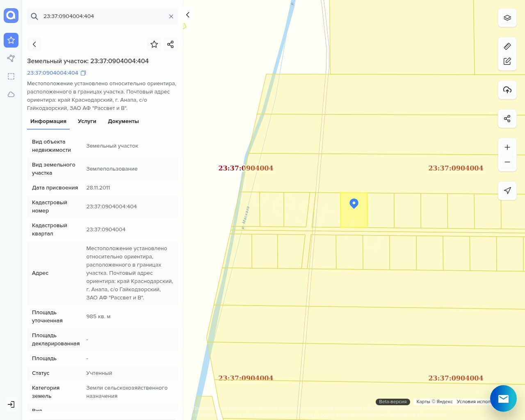The height and width of the screenshot is (420, 525).
Task: Share the map using right toolbar icon
Action: pos(507,119)
